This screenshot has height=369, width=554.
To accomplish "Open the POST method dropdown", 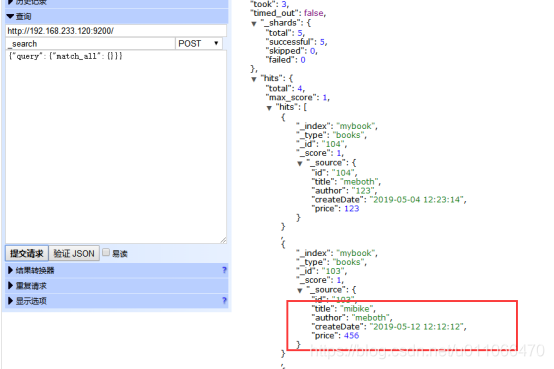I will (199, 43).
